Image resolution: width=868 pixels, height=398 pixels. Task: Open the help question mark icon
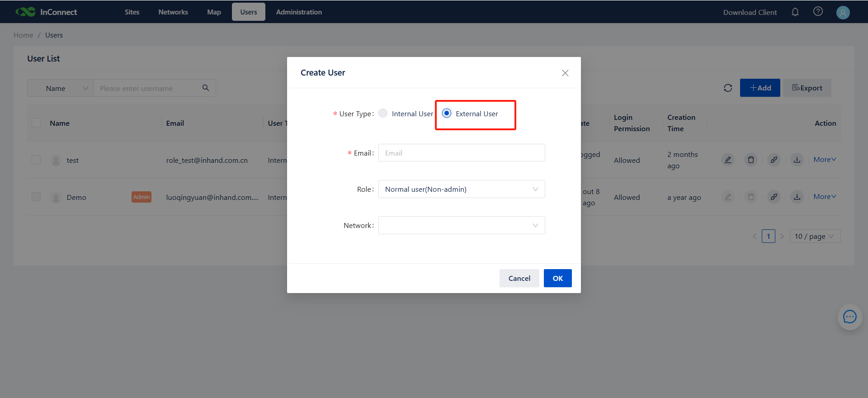(818, 12)
